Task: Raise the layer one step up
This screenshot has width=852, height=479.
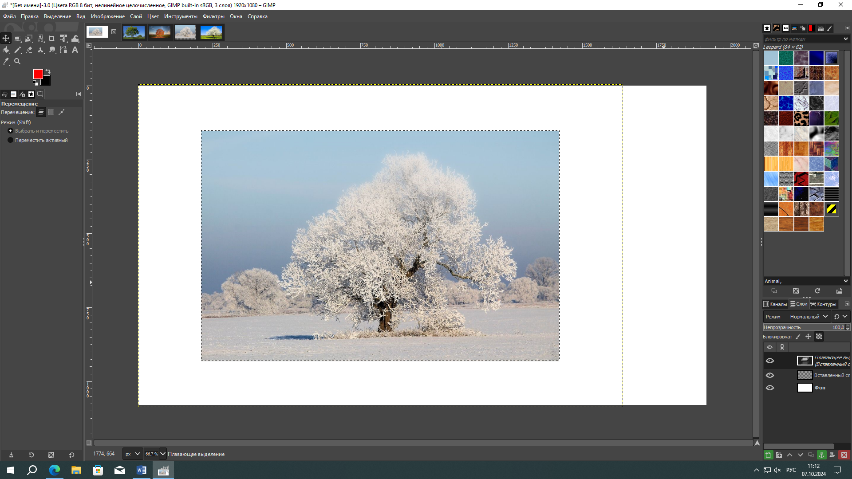Action: 790,455
